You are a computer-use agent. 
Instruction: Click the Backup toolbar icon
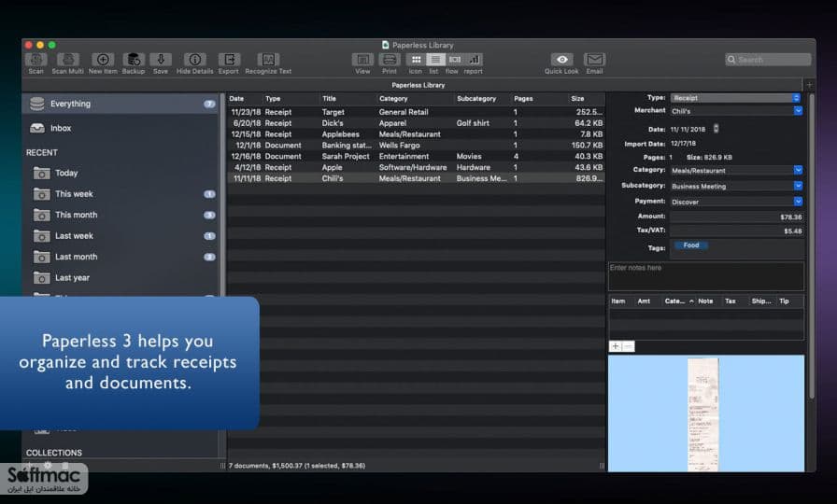coord(134,60)
